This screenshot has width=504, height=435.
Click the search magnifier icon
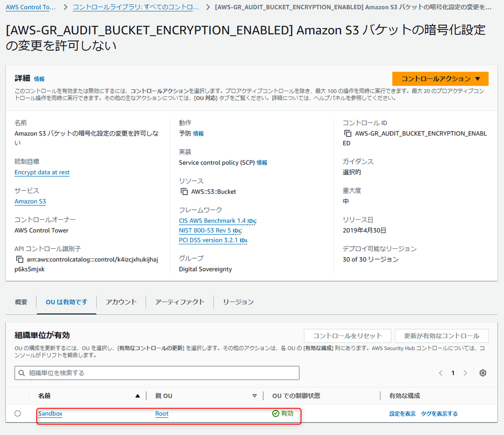22,373
